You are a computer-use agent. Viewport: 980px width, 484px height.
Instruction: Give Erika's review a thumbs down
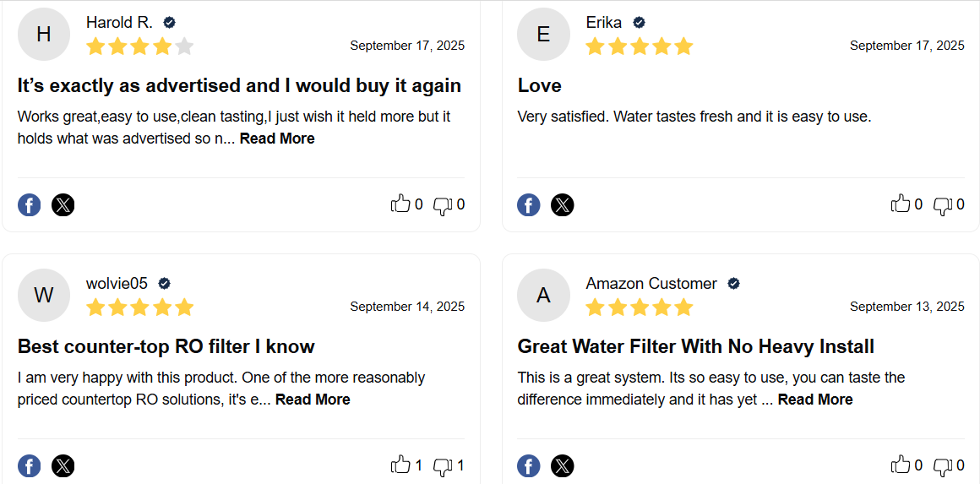point(943,205)
